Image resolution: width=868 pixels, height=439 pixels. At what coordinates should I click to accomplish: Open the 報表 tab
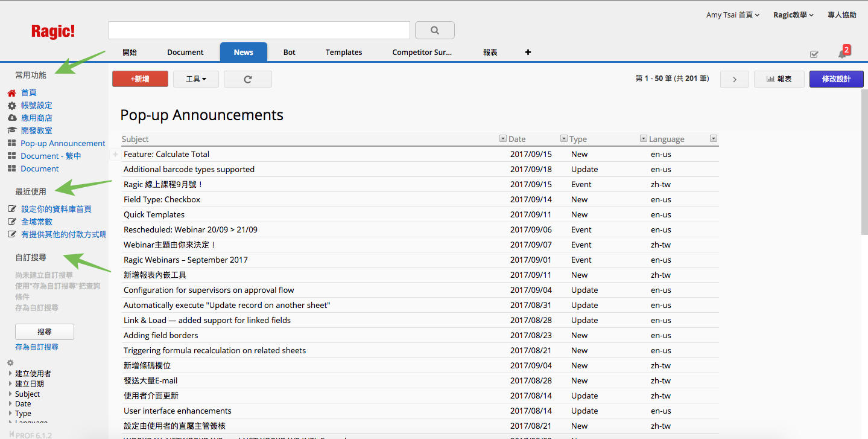pos(490,53)
